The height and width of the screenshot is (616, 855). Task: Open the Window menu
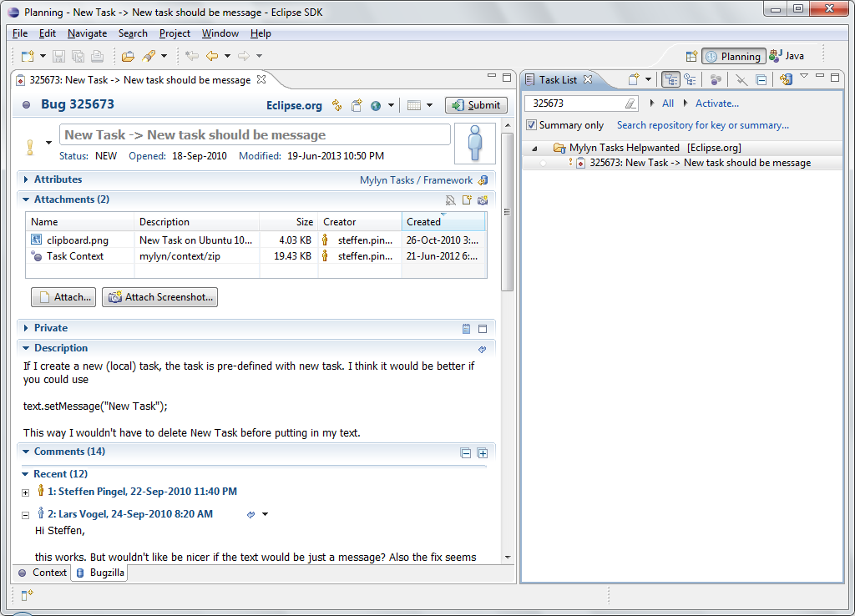[220, 33]
